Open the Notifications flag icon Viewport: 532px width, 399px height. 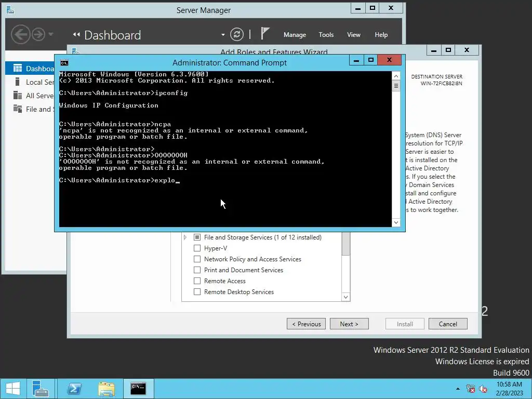[264, 34]
